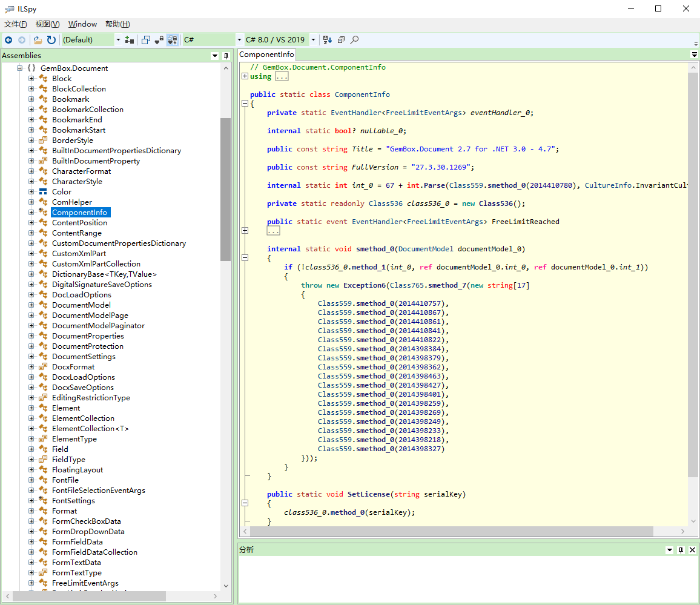
Task: Click the assembly tree vertical scrollbar thumb
Action: [225, 190]
